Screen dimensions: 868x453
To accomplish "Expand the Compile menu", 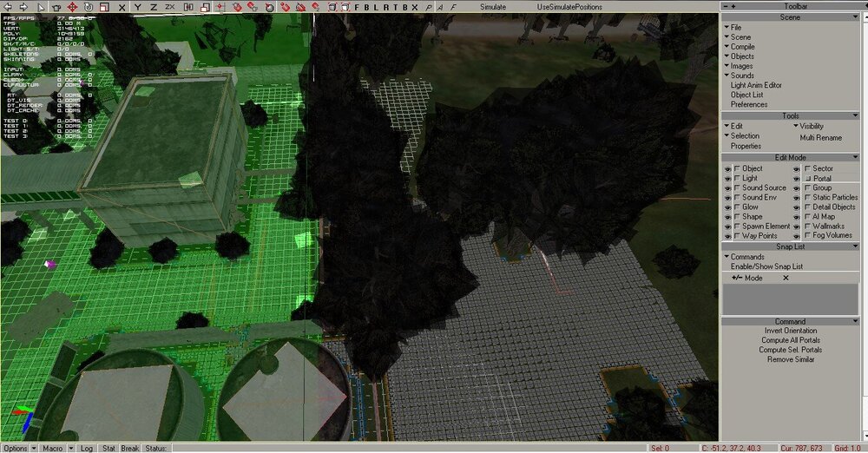I will 739,47.
